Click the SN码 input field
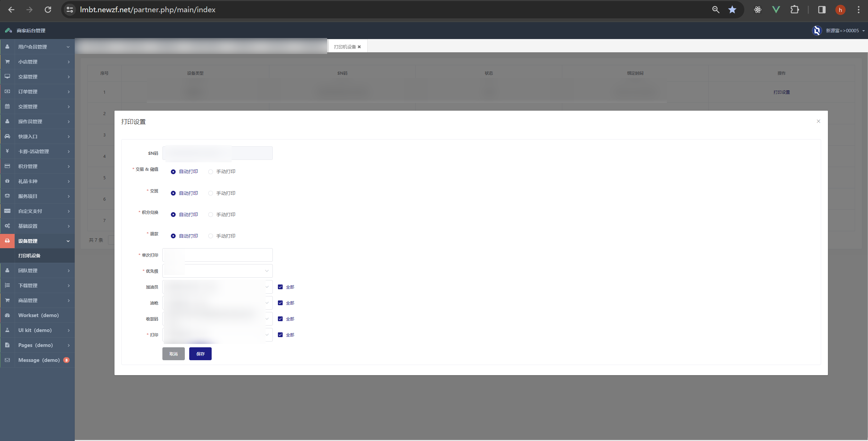This screenshot has width=868, height=441. (217, 153)
